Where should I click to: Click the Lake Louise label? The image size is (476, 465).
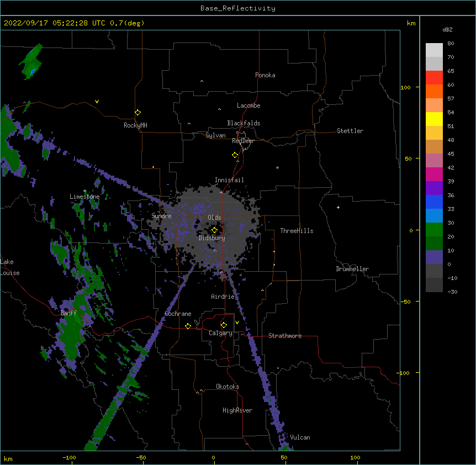(x=10, y=267)
